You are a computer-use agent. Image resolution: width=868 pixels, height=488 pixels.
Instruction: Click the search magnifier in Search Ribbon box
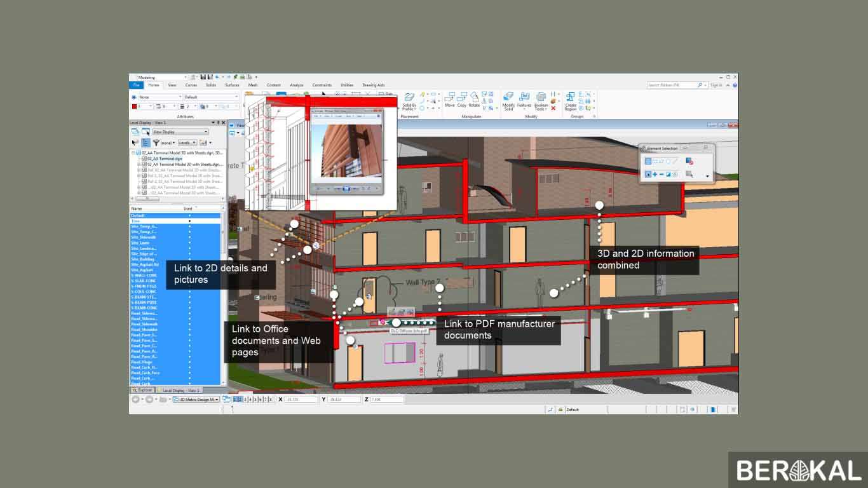[x=700, y=85]
